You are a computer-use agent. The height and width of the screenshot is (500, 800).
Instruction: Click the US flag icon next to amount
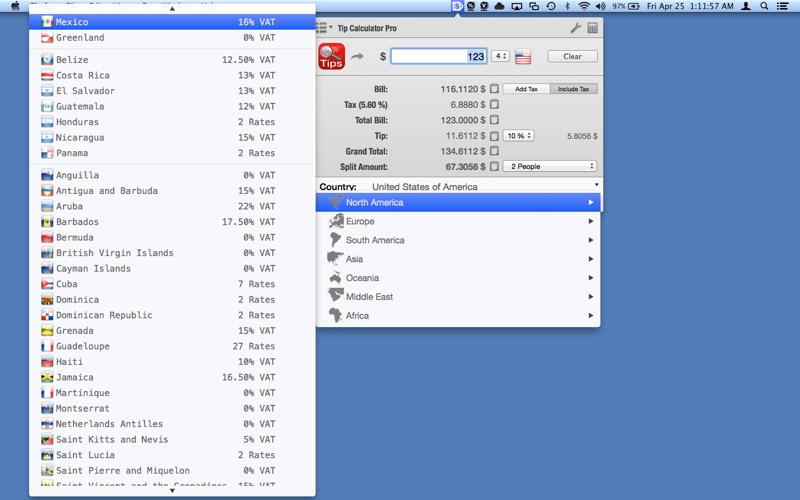point(523,56)
